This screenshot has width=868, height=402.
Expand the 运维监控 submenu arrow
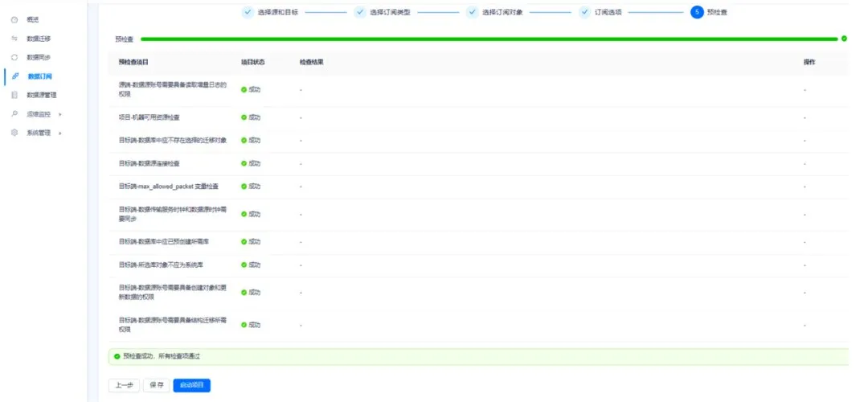[60, 114]
